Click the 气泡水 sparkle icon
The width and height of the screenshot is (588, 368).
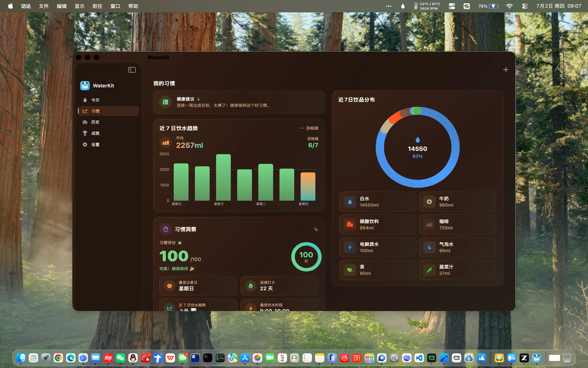(429, 247)
